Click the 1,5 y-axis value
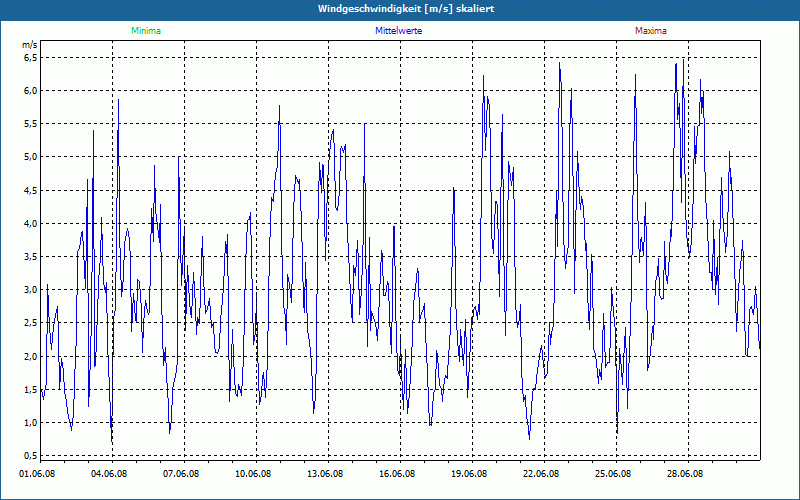 tap(31, 390)
